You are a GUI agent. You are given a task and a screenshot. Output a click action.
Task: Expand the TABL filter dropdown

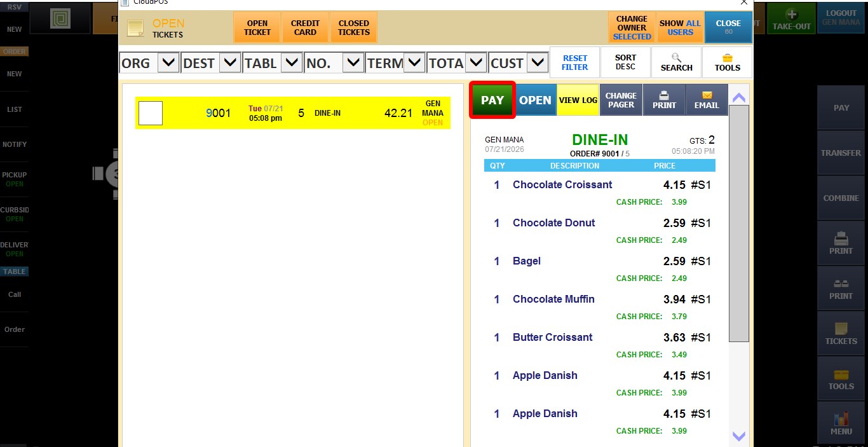point(292,63)
